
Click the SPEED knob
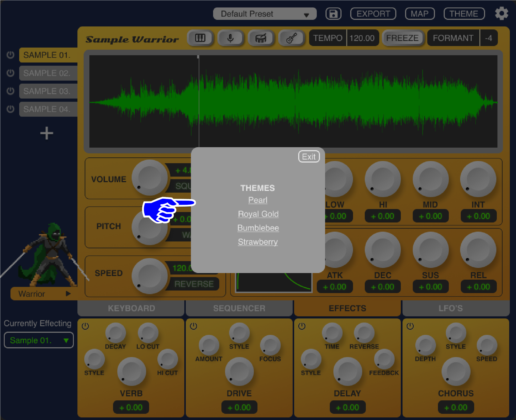tap(150, 276)
